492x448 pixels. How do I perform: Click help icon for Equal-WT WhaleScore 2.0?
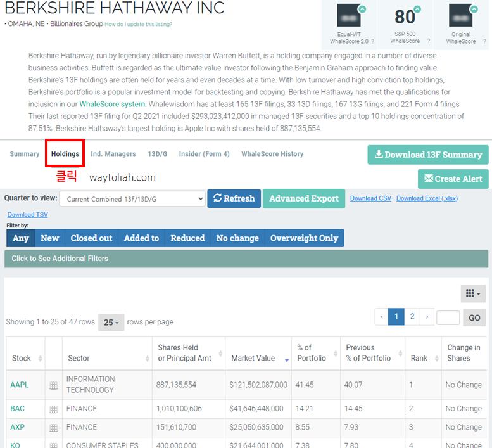click(373, 41)
